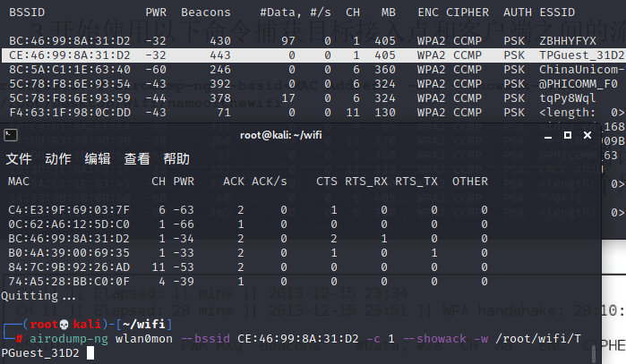Click the --showack option in the command
Viewport: 626px width, 364px height.
(434, 339)
